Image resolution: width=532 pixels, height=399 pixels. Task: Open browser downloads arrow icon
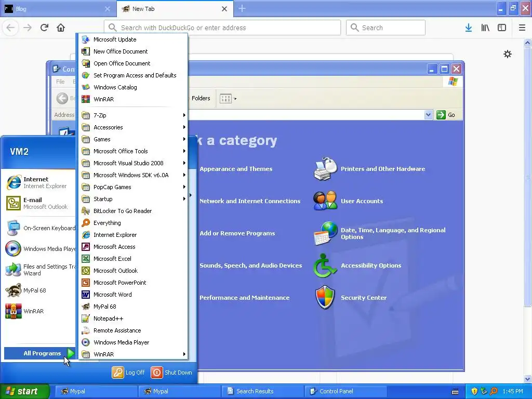469,28
